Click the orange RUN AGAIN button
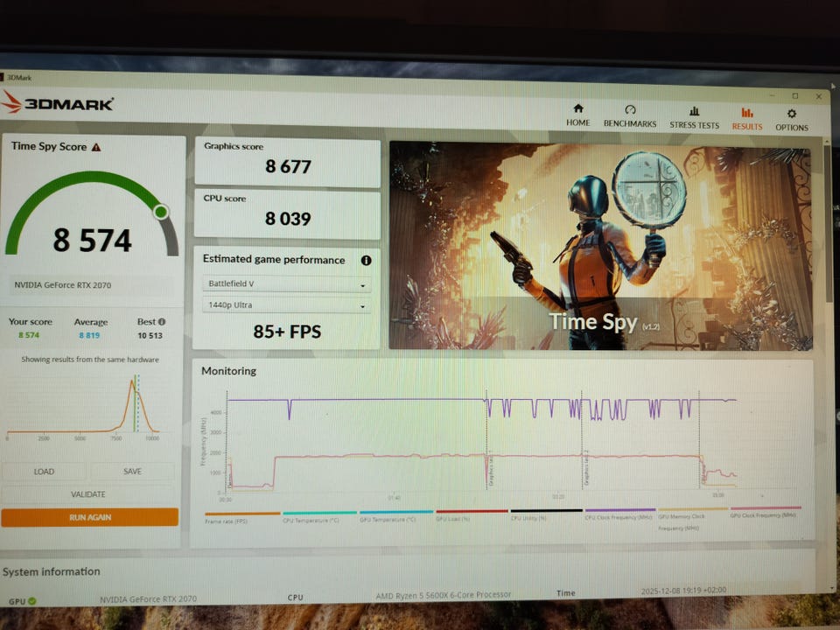The height and width of the screenshot is (630, 840). (89, 517)
